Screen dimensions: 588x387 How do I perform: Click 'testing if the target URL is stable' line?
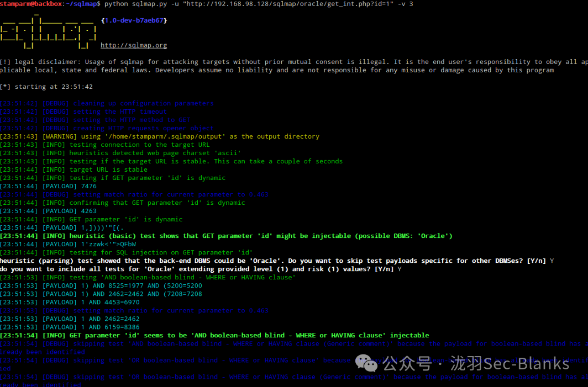(x=171, y=161)
